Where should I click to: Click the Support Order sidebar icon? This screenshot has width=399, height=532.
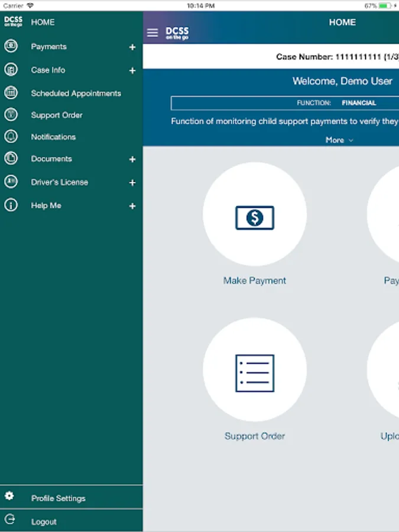coord(11,115)
